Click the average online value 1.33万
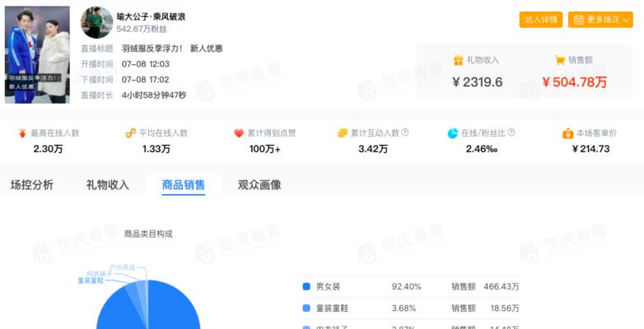Image resolution: width=644 pixels, height=329 pixels. pyautogui.click(x=156, y=149)
